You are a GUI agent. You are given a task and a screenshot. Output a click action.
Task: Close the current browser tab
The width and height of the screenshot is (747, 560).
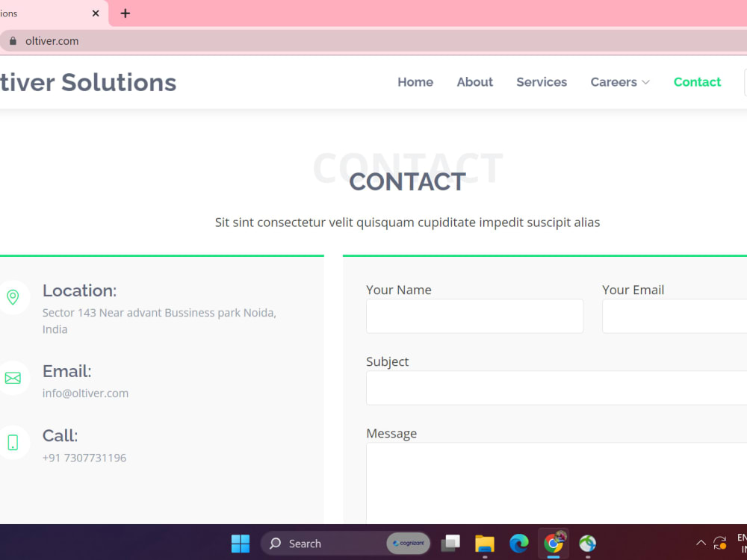[96, 13]
